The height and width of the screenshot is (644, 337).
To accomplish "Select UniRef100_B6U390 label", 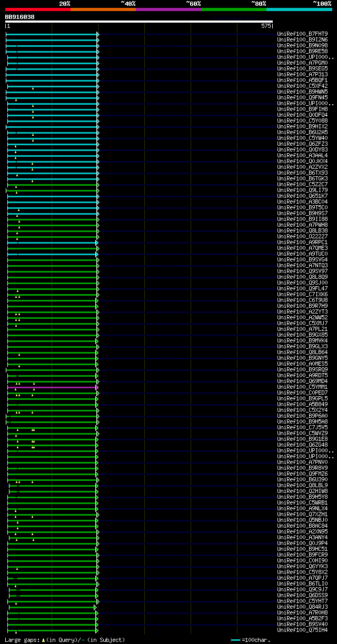I will [302, 480].
